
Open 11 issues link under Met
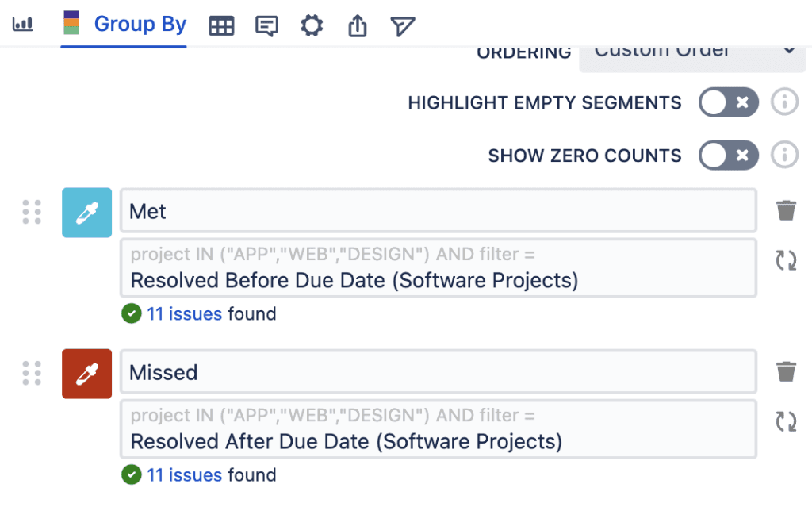pyautogui.click(x=184, y=314)
